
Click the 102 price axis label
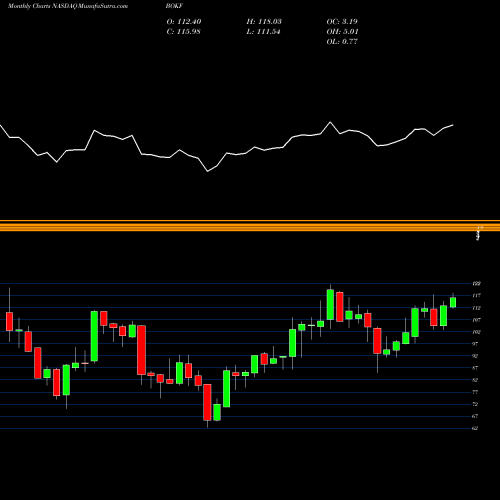[x=476, y=332]
